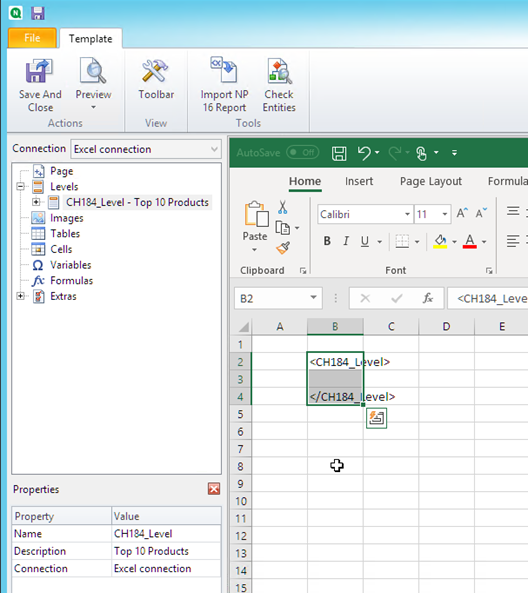Apply bold formatting

click(x=327, y=241)
